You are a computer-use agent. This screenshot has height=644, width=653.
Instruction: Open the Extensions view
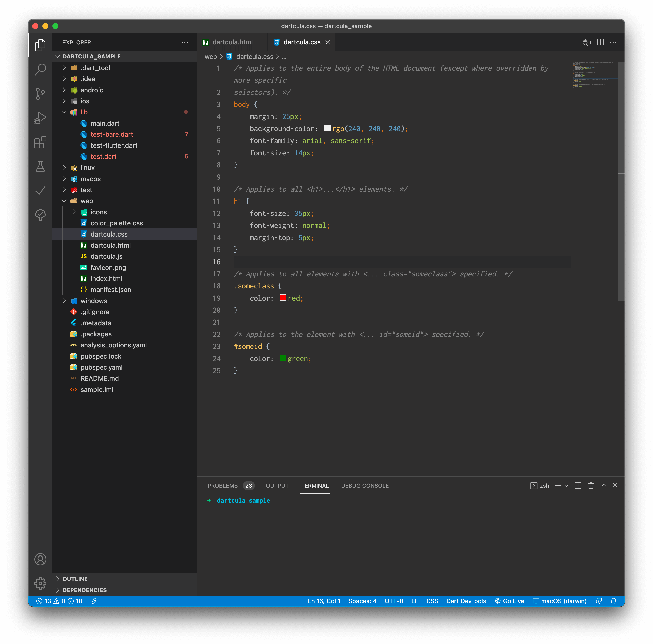tap(40, 142)
